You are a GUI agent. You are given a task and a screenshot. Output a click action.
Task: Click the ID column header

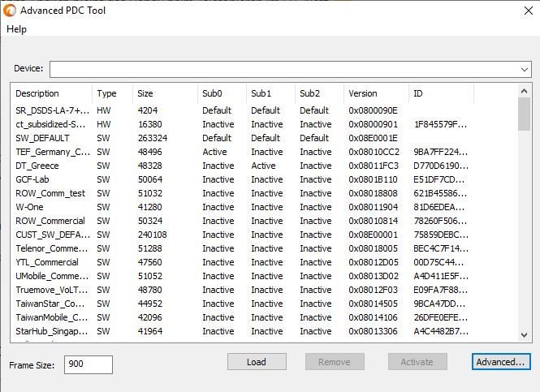click(x=442, y=93)
